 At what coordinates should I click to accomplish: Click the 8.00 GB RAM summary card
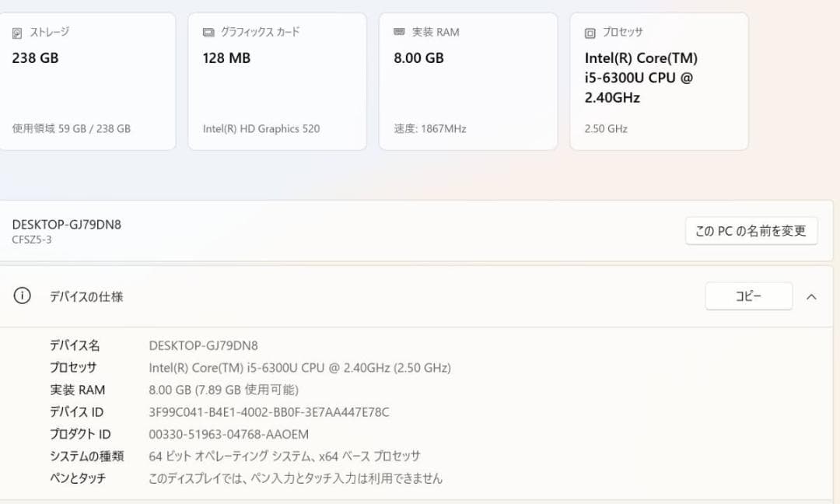pos(468,80)
